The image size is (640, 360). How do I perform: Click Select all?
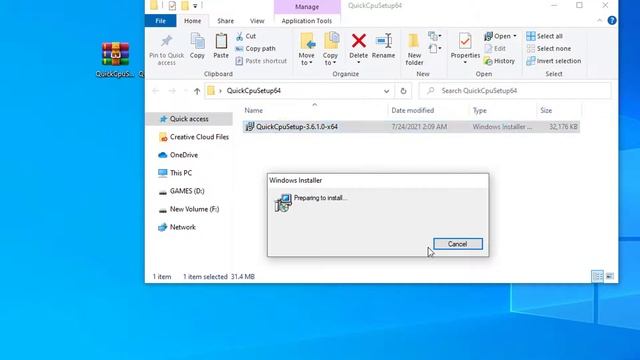(x=544, y=36)
